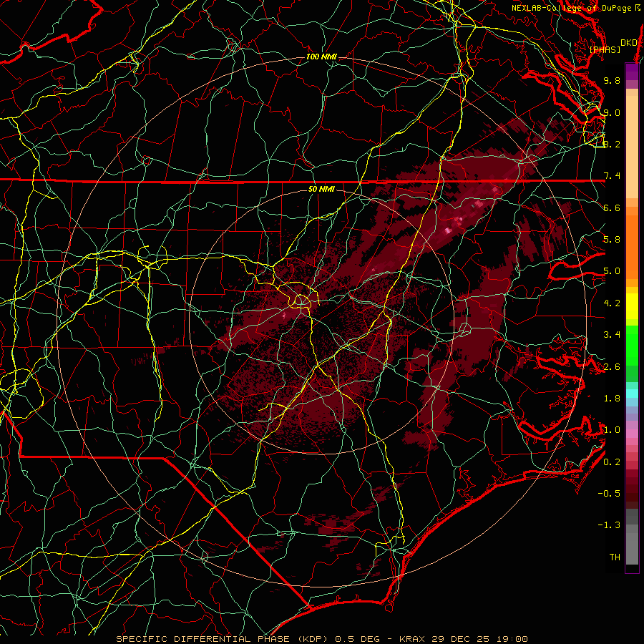Click the 3.4 value on color scale
This screenshot has height=644, width=644.
tap(612, 335)
